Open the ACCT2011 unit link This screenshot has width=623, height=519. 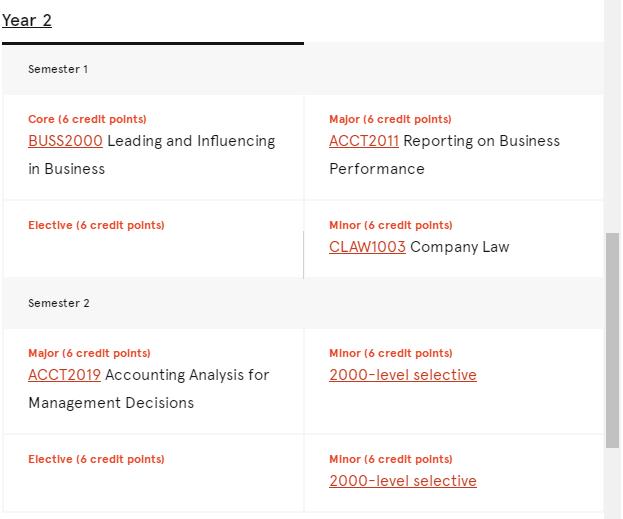(x=364, y=141)
